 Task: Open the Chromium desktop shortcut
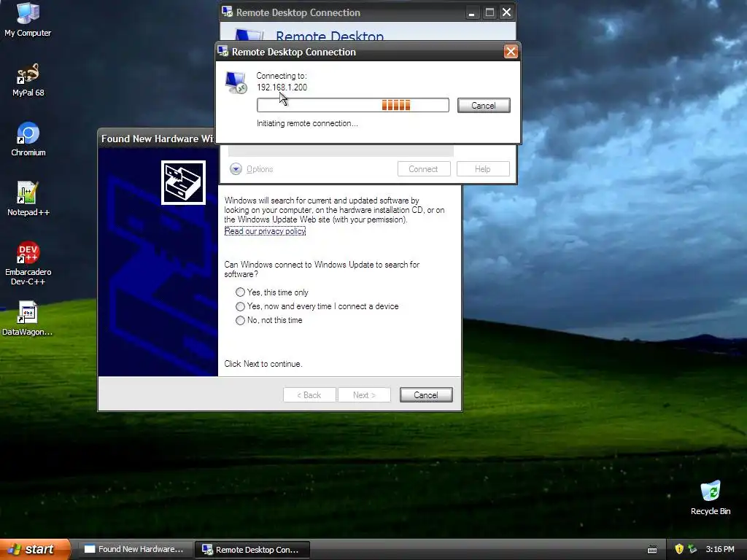click(28, 139)
